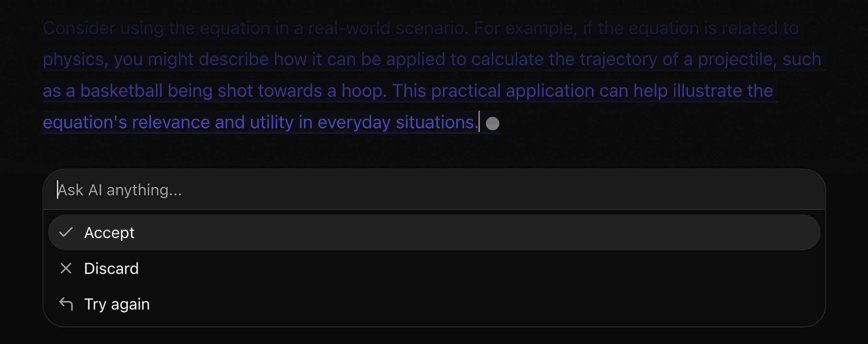Viewport: 868px width, 344px height.
Task: Discard the AI-generated text
Action: [x=111, y=268]
